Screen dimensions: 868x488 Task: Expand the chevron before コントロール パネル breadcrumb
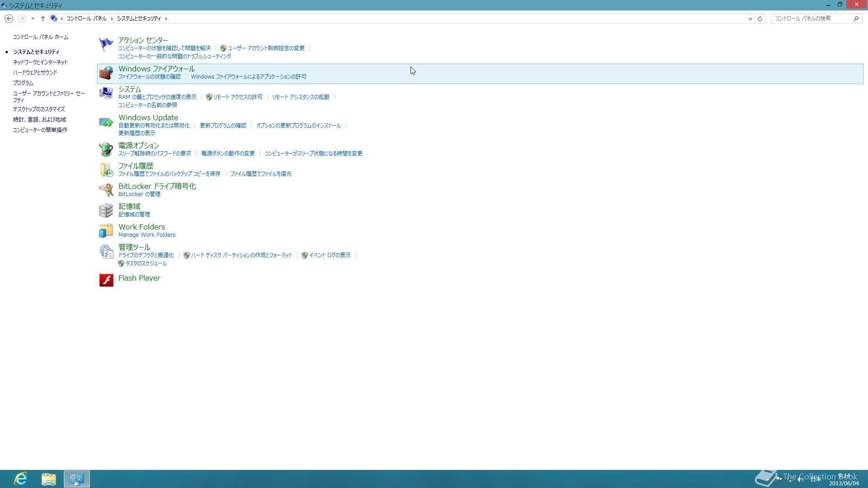click(61, 19)
